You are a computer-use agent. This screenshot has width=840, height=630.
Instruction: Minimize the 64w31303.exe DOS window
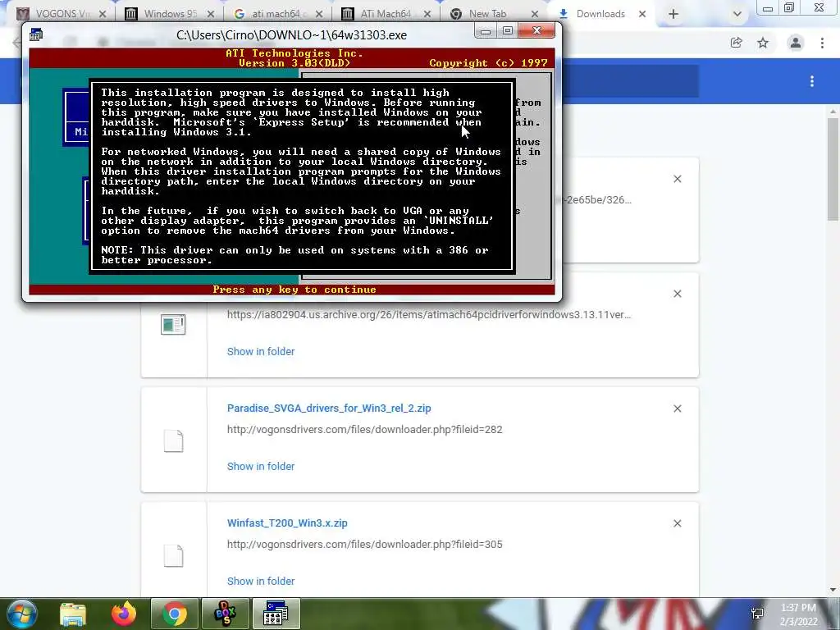[486, 30]
